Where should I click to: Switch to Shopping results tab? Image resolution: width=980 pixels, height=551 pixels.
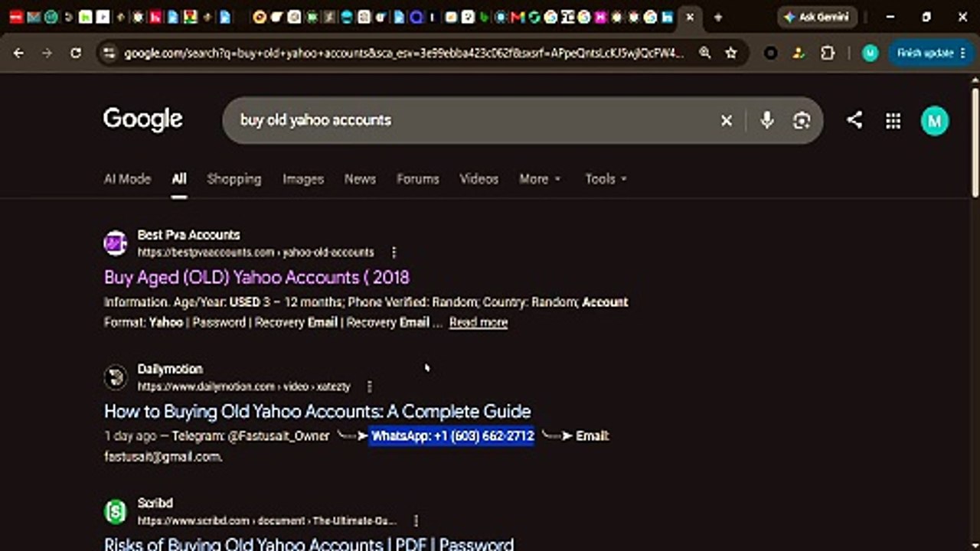234,179
